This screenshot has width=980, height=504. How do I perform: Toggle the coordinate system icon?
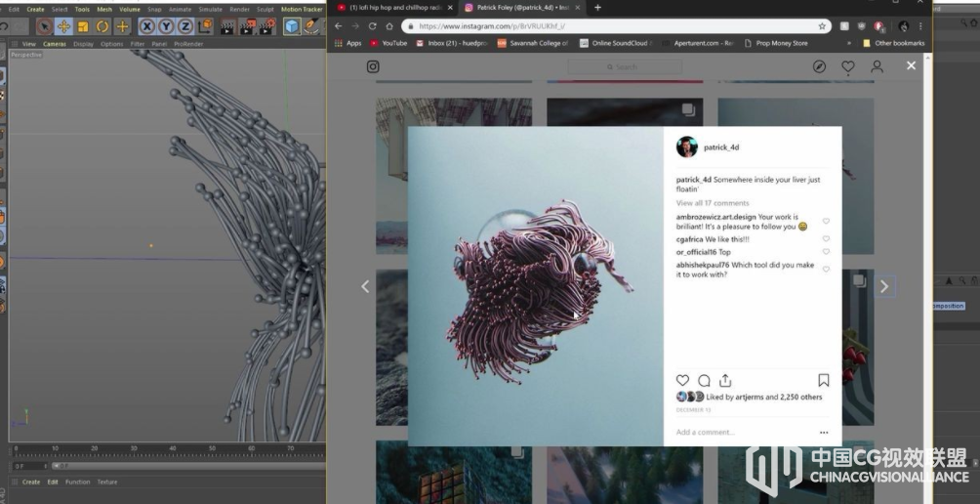tap(204, 26)
